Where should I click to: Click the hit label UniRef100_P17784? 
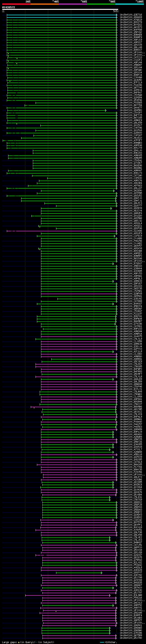[131, 467]
